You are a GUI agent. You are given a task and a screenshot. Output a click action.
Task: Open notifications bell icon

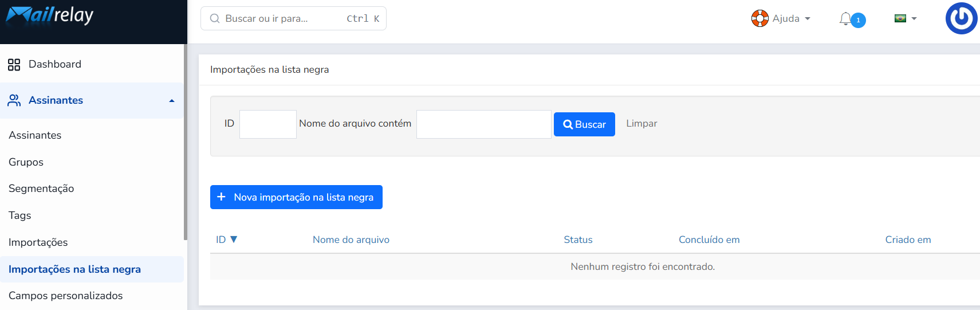tap(845, 19)
